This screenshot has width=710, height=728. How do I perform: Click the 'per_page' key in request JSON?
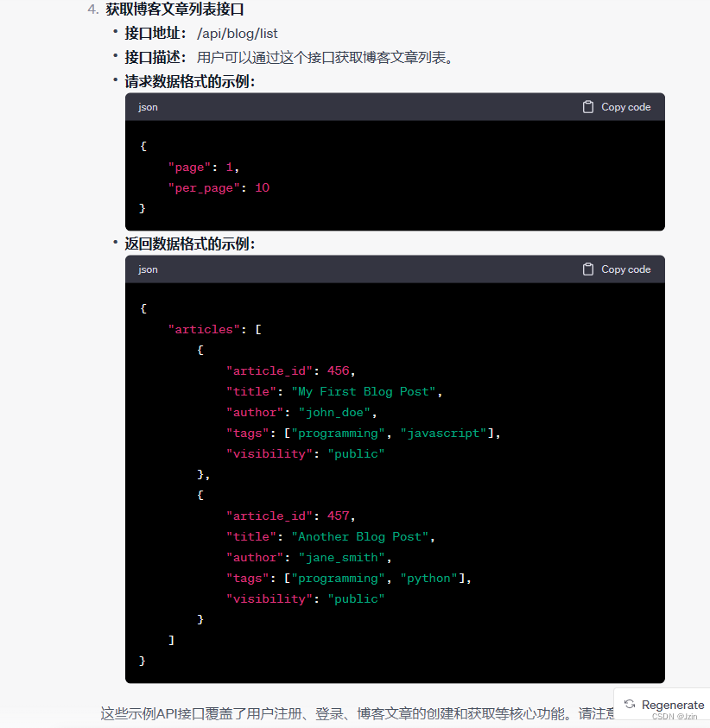click(204, 187)
